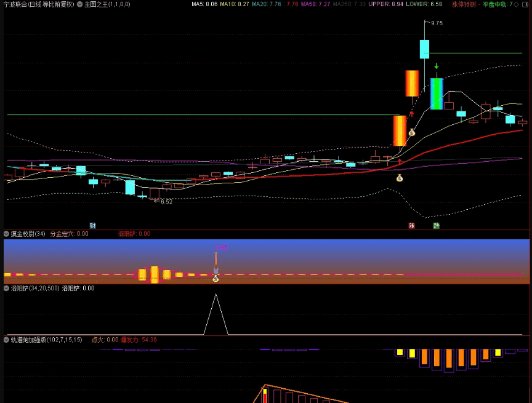
Task: Click the upper orange limit-up candle
Action: [412, 84]
